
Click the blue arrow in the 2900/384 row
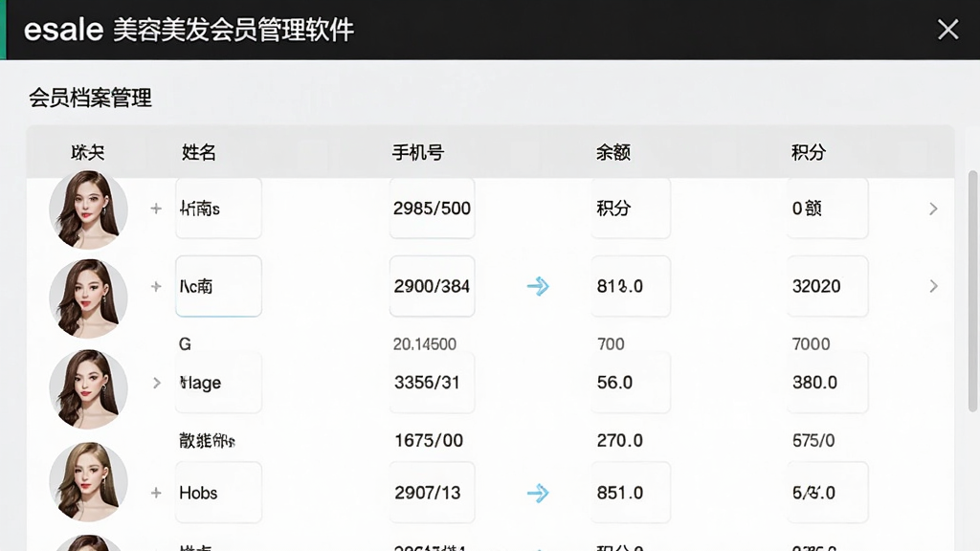[538, 286]
